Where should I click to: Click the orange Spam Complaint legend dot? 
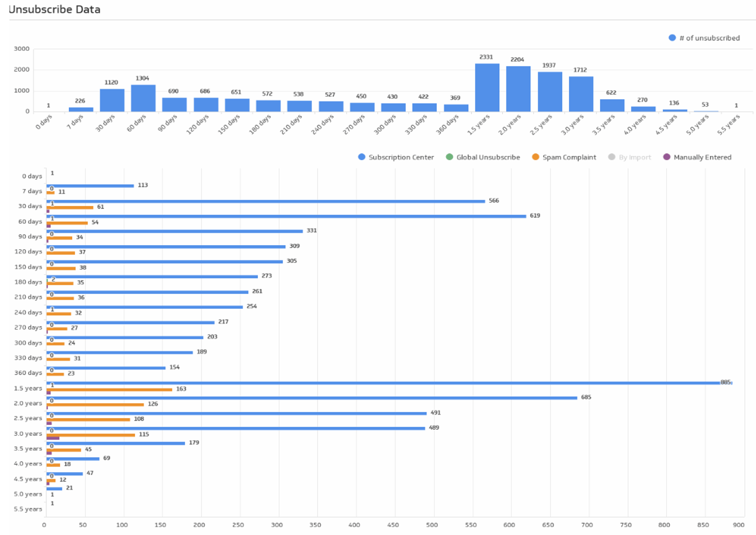(535, 157)
